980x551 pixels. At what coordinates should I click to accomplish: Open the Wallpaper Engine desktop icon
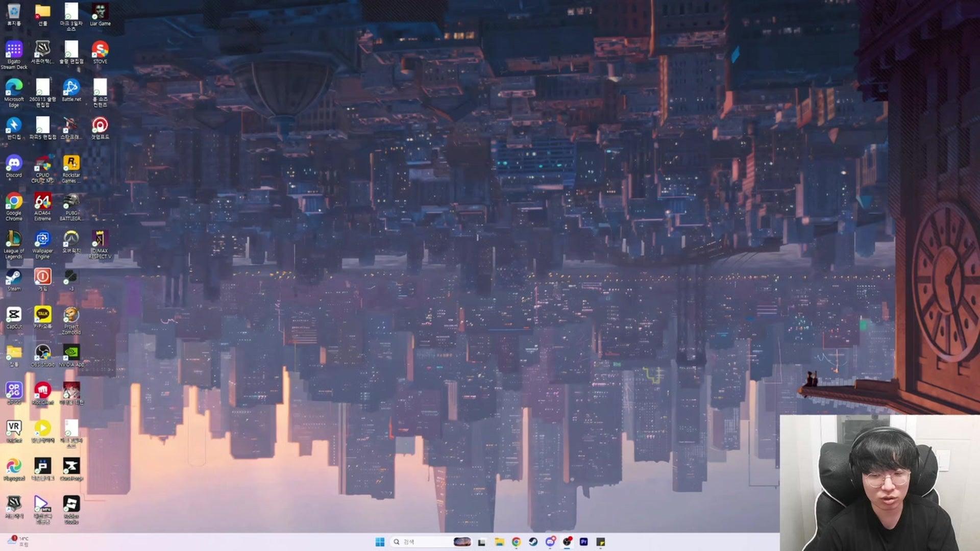pos(42,239)
